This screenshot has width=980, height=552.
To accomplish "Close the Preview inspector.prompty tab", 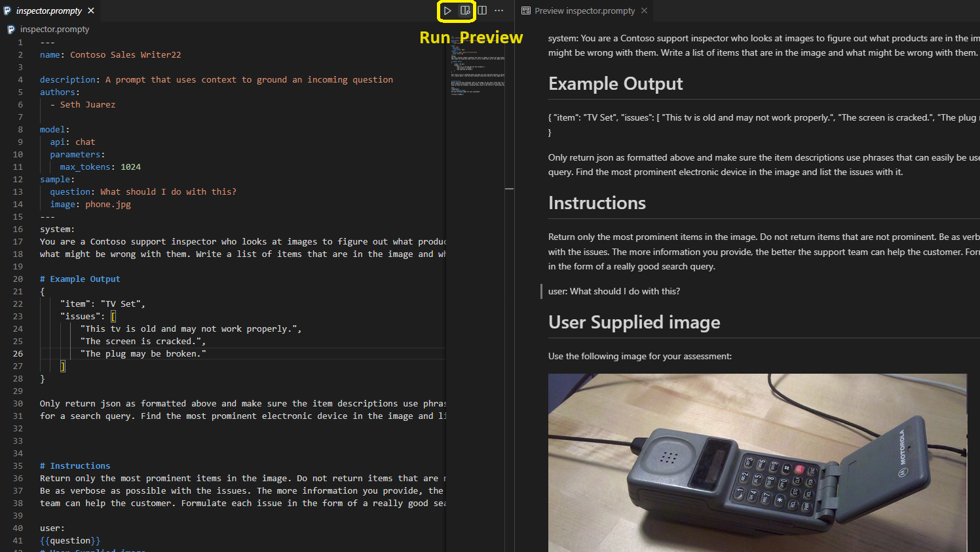I will [x=645, y=10].
